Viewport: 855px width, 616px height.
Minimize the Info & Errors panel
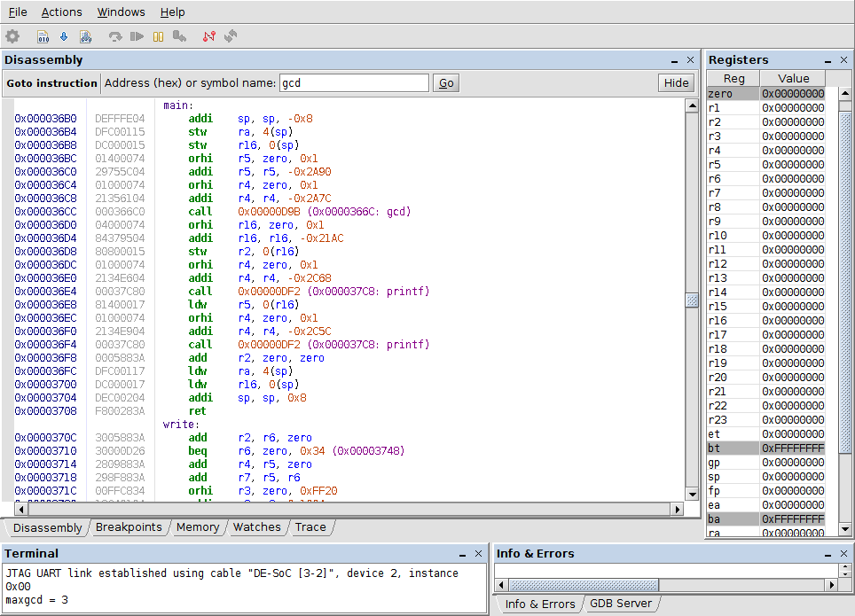point(828,554)
